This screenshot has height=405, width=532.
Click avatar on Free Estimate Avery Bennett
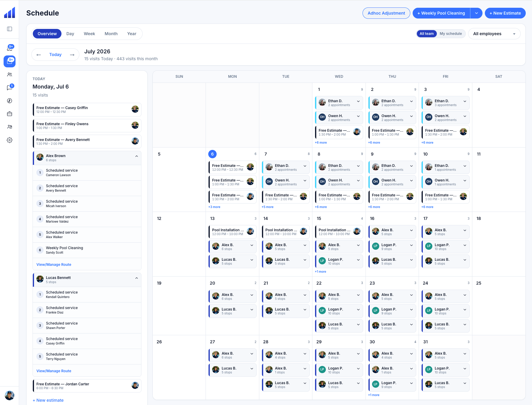pos(135,141)
